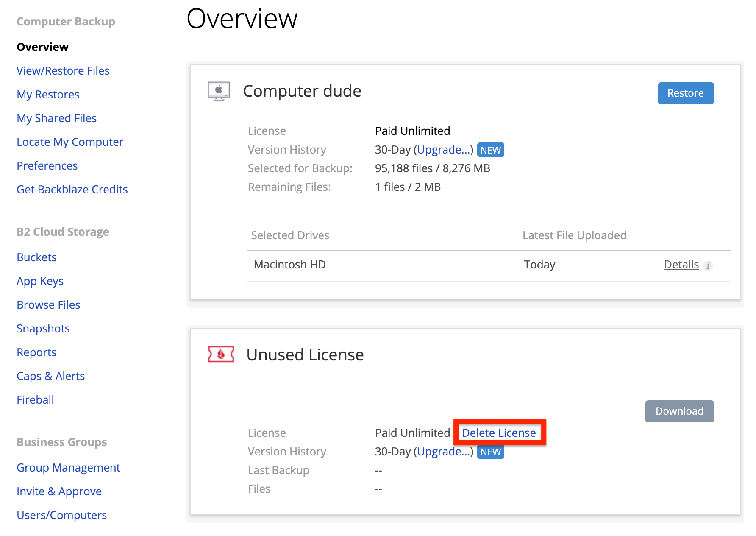Click the Selected Drives column header
This screenshot has width=756, height=536.
pyautogui.click(x=290, y=235)
